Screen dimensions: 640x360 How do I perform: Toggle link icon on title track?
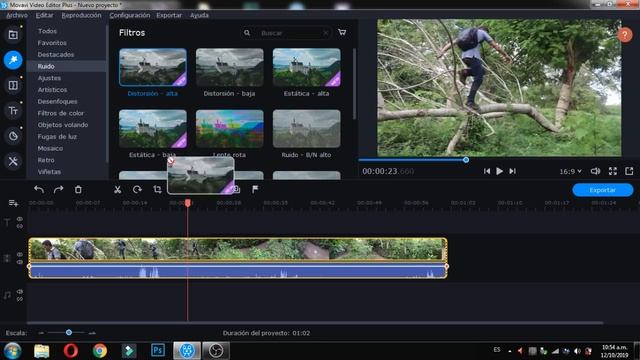tap(20, 226)
